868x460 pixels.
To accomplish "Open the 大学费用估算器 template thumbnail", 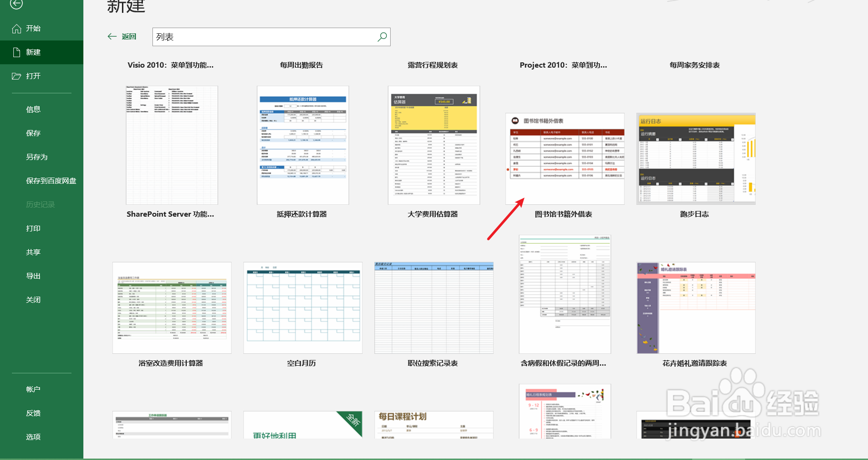I will [434, 145].
